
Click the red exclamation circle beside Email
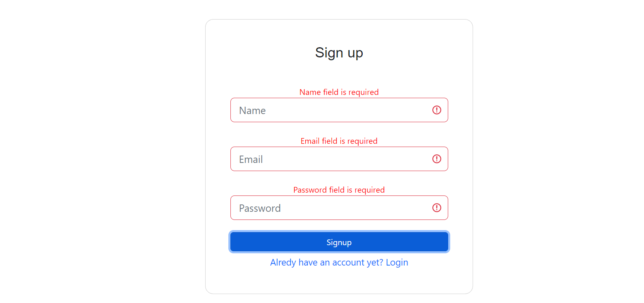[436, 159]
